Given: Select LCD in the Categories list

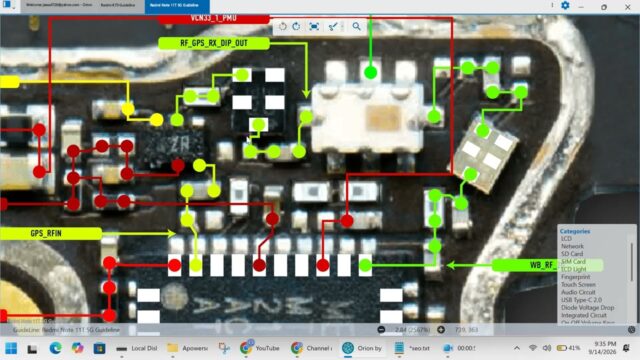Looking at the screenshot, I should click(x=567, y=239).
